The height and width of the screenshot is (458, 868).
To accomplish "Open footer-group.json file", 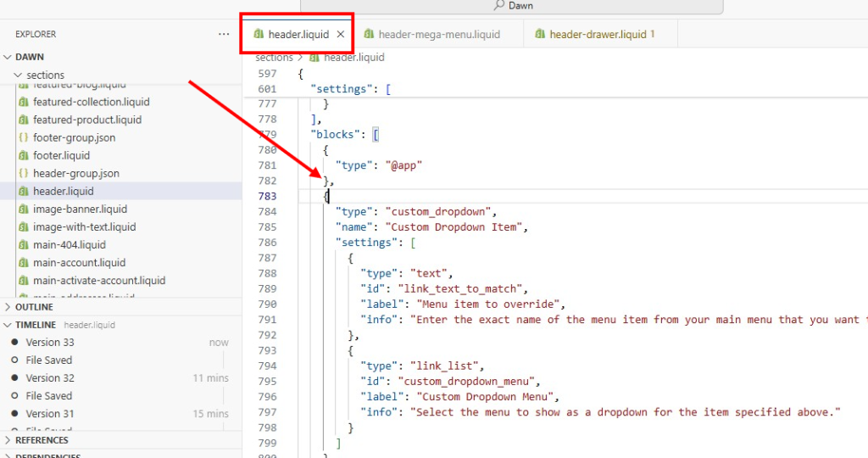I will pos(74,137).
